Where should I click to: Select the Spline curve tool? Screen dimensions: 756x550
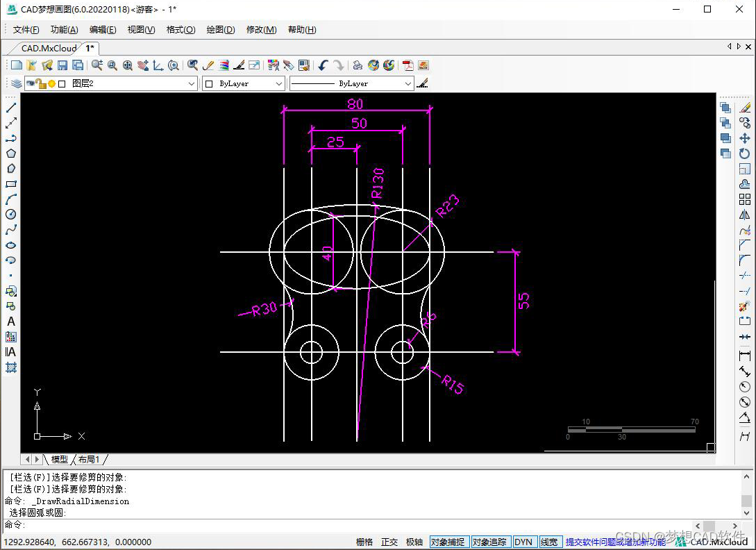[11, 230]
